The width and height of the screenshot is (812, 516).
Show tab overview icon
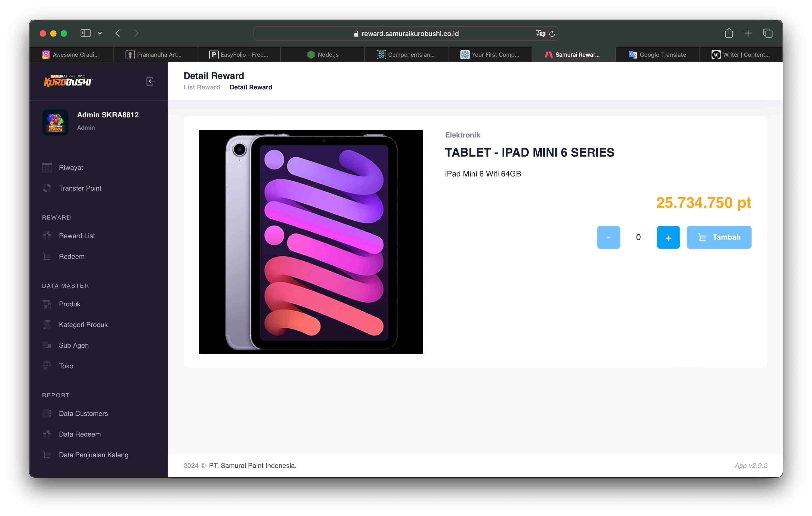click(x=768, y=33)
